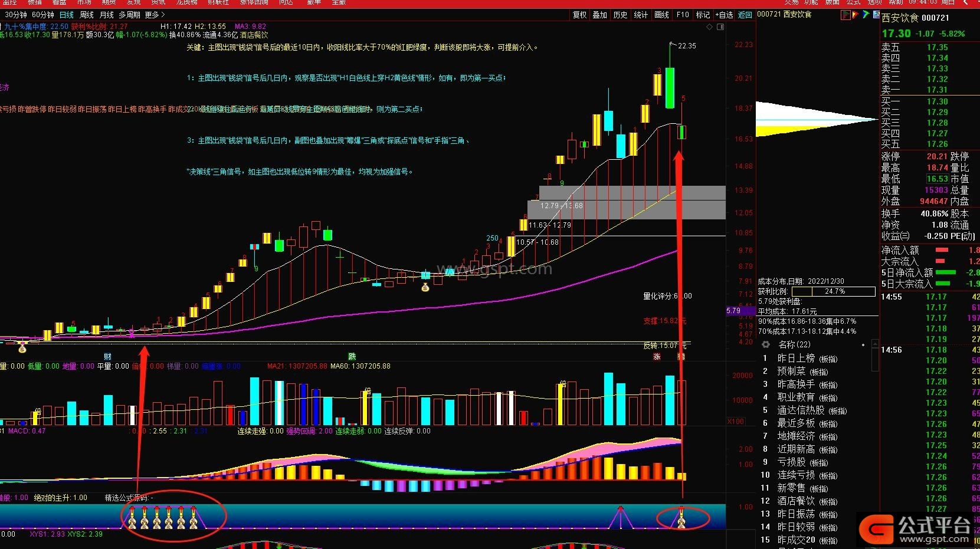Click the diamond icon at chart top-right
980x549 pixels.
pyautogui.click(x=709, y=27)
